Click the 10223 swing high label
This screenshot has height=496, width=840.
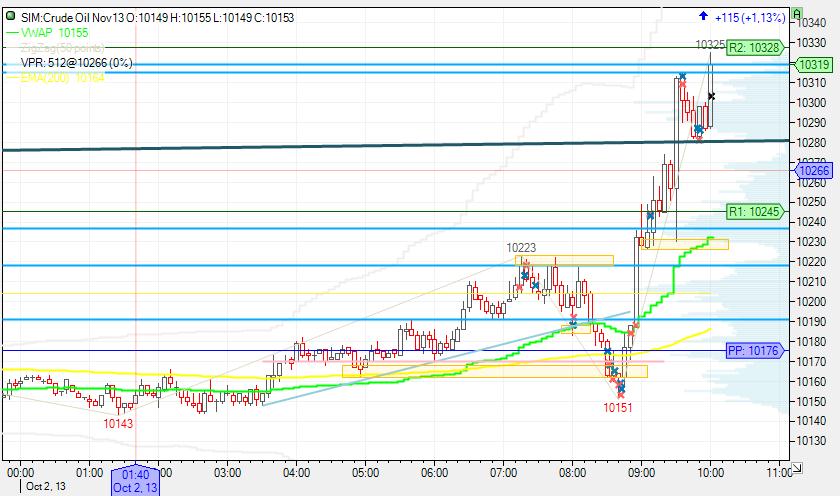point(521,247)
